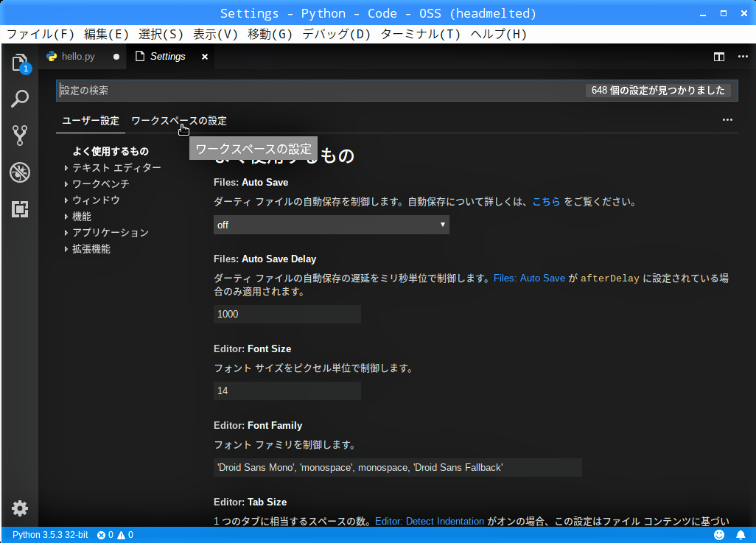Click Files: Auto Save Delay title
Image resolution: width=756 pixels, height=543 pixels.
click(265, 259)
